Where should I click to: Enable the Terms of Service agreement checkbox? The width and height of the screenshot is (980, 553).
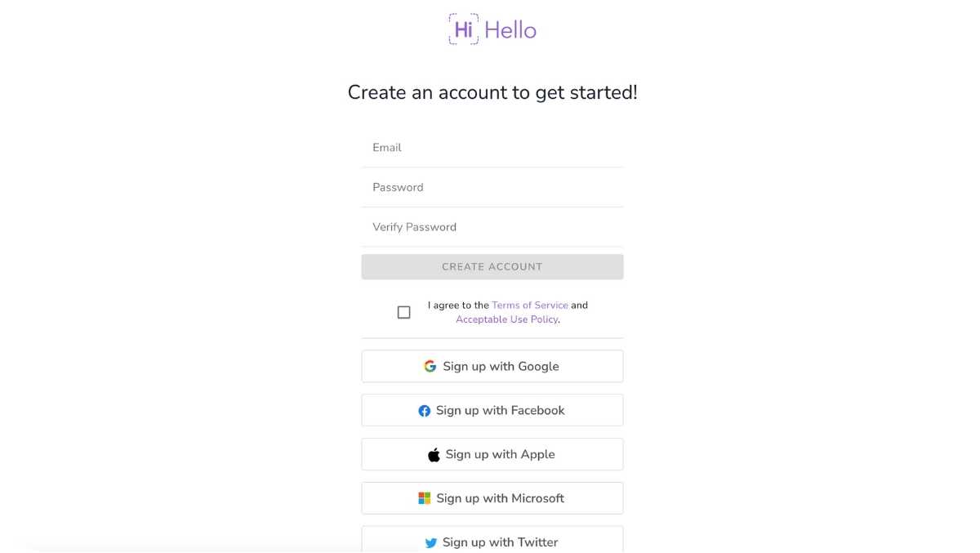click(x=403, y=312)
